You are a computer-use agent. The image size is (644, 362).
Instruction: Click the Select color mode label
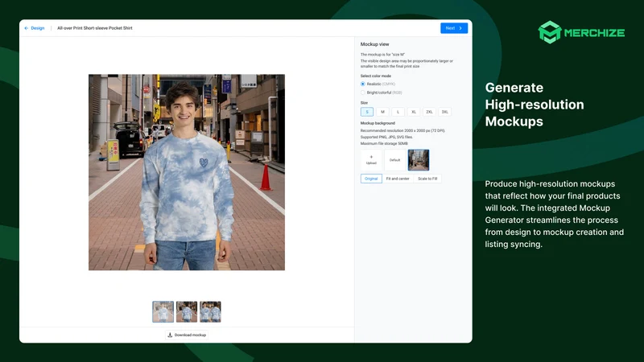(x=376, y=76)
